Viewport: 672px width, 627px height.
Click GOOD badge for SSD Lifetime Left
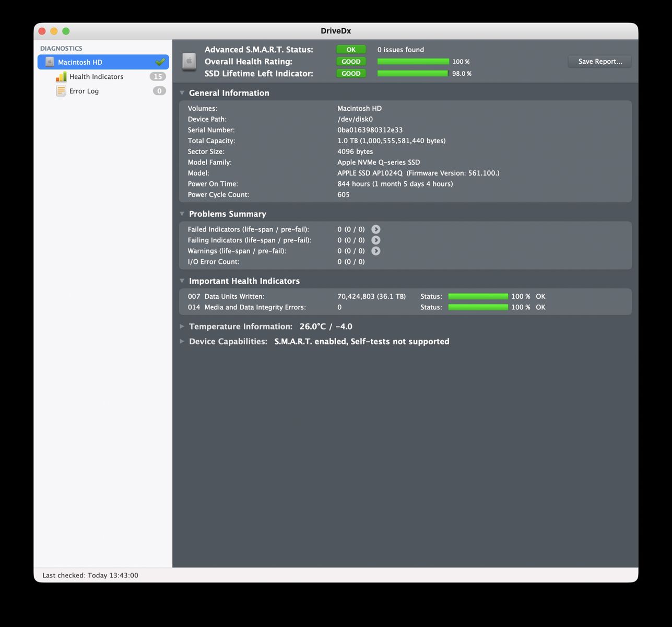coord(351,74)
